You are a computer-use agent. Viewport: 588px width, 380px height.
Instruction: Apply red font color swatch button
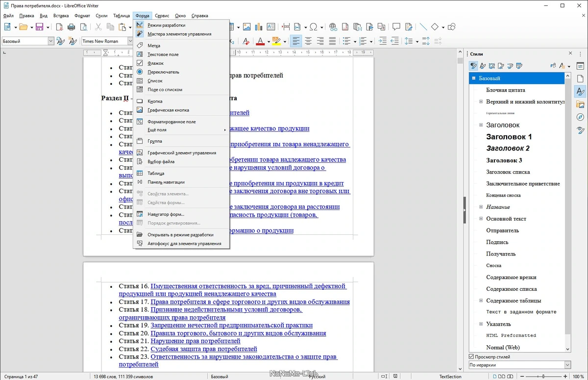click(260, 41)
